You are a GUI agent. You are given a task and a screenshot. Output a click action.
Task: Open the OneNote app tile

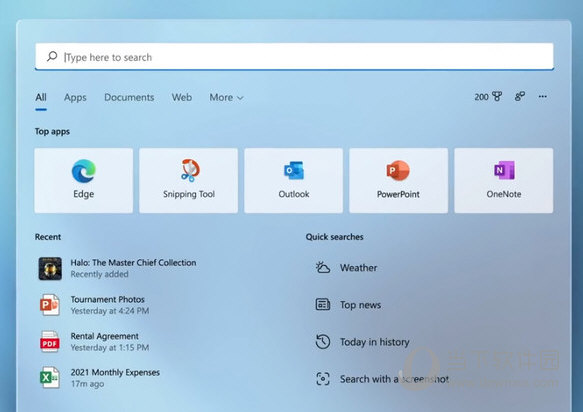click(503, 180)
